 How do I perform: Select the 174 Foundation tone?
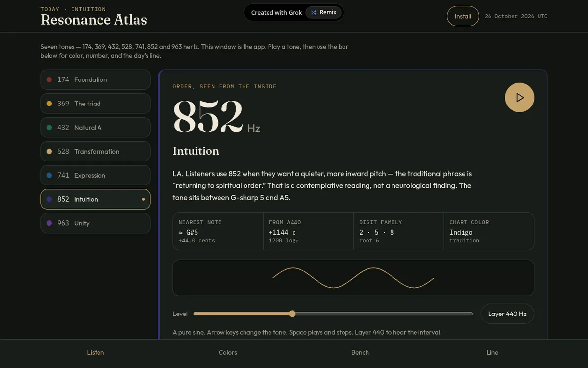96,79
